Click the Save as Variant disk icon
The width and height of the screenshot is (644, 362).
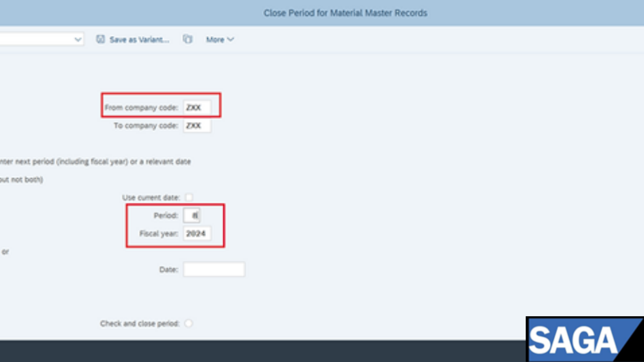tap(100, 40)
